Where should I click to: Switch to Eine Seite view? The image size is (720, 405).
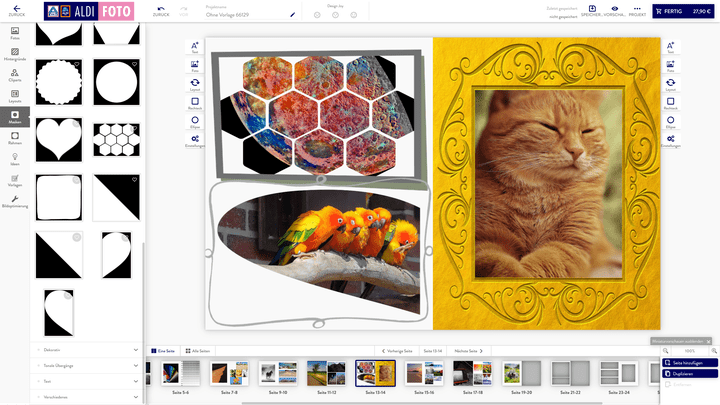click(x=162, y=351)
